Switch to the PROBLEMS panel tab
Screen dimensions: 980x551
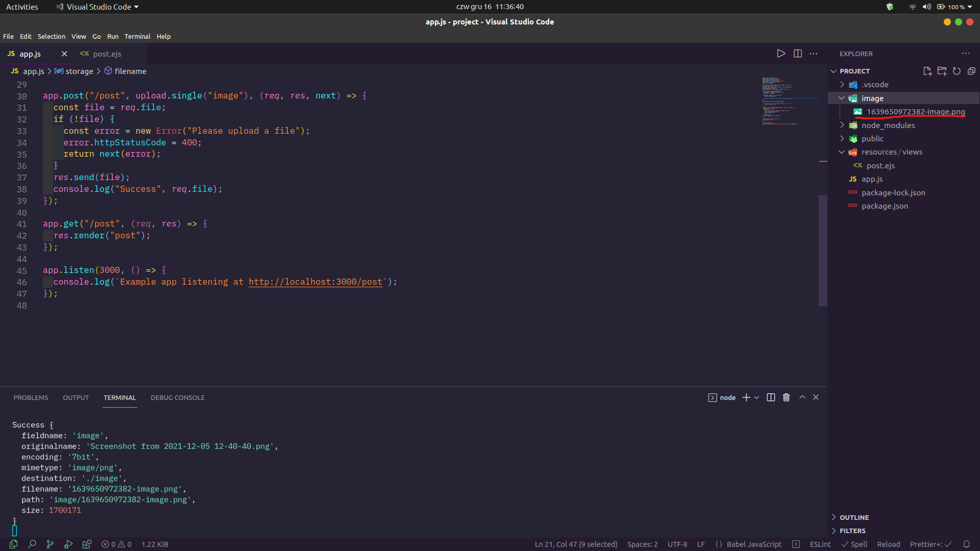pyautogui.click(x=31, y=397)
